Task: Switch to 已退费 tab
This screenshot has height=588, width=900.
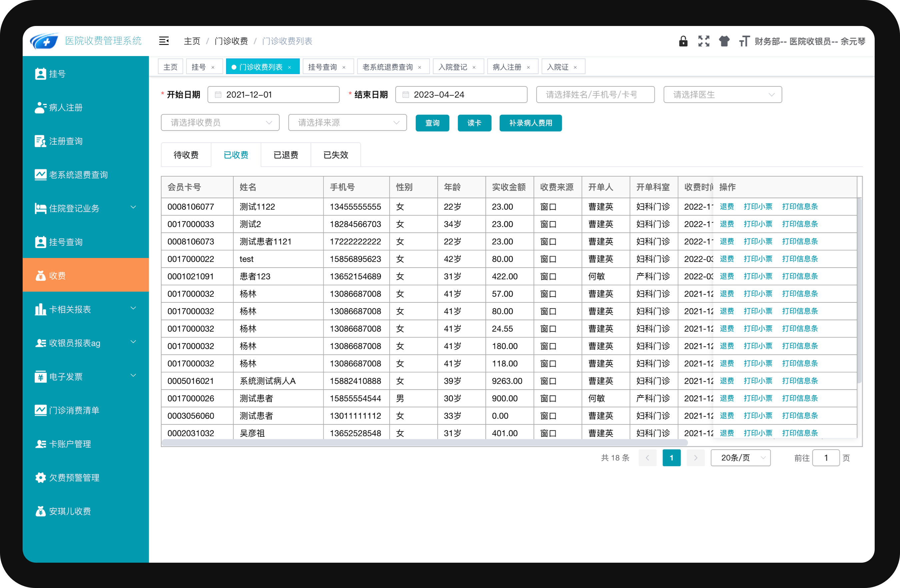Action: point(286,155)
